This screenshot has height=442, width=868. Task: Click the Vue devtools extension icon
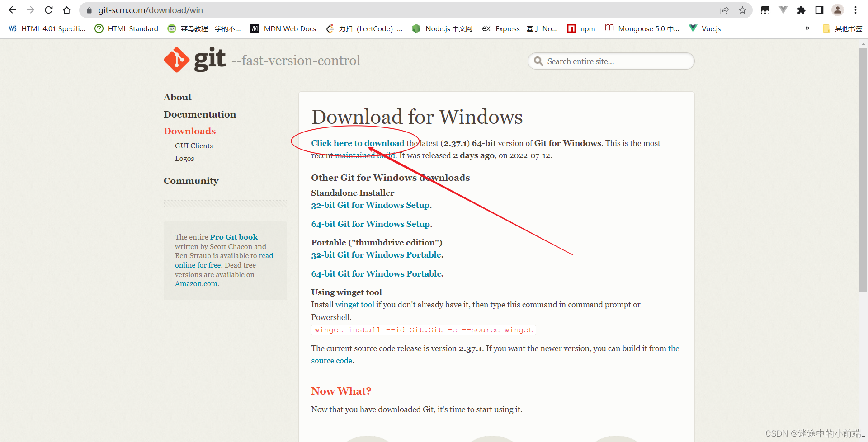tap(783, 10)
